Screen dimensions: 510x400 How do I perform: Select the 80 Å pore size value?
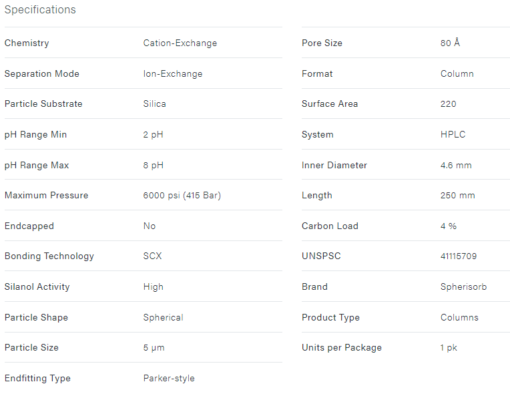450,43
